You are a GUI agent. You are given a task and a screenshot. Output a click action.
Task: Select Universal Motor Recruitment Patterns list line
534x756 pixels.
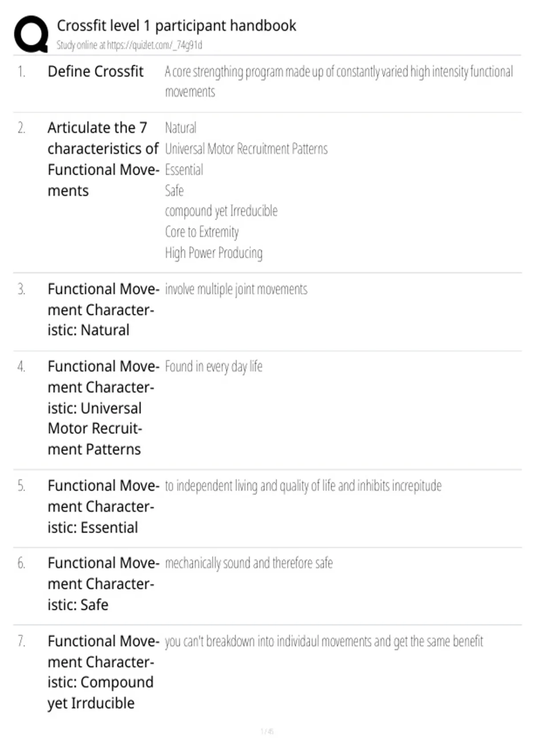point(246,149)
